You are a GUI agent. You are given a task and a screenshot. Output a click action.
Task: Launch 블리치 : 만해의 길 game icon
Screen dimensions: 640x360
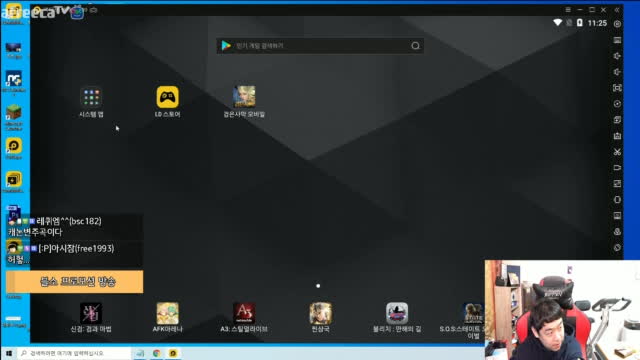[x=397, y=313]
